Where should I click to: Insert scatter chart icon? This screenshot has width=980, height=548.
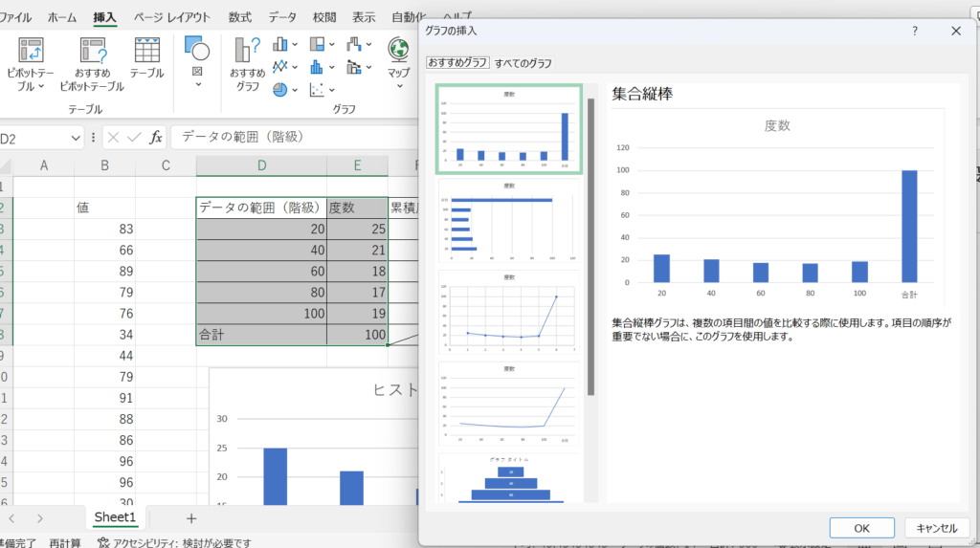317,89
